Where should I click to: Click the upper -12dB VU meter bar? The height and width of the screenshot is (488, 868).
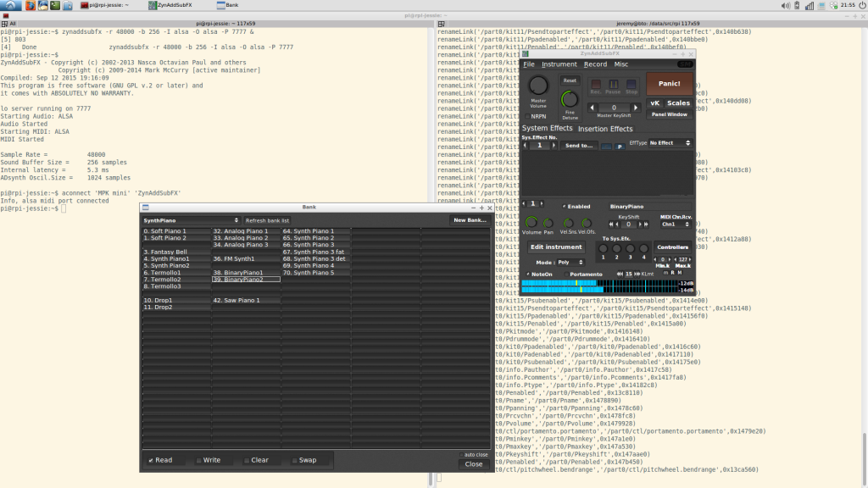click(600, 283)
